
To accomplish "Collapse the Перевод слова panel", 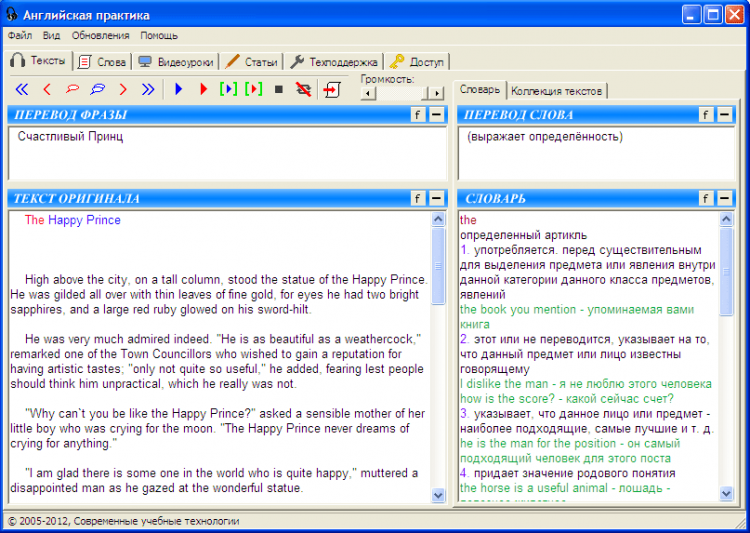I will click(x=725, y=115).
